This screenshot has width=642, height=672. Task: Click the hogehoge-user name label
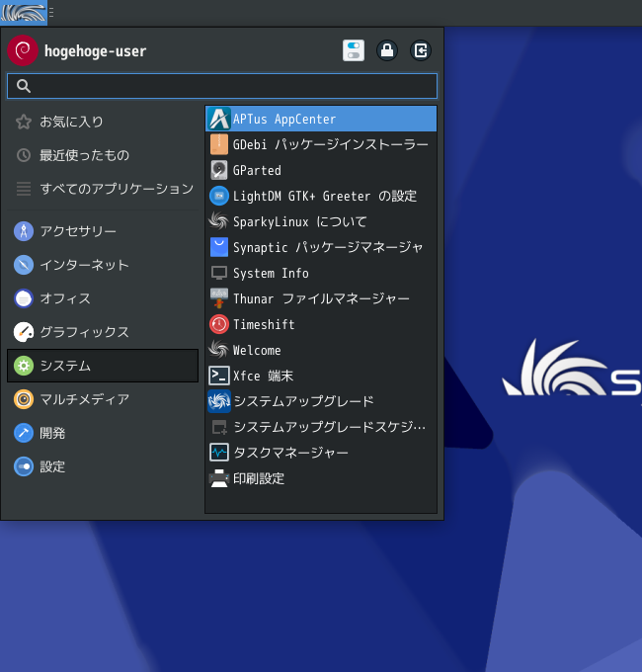95,51
